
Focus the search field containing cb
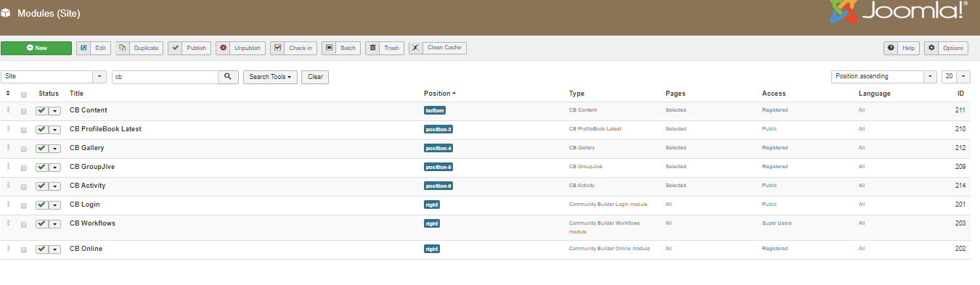(165, 76)
